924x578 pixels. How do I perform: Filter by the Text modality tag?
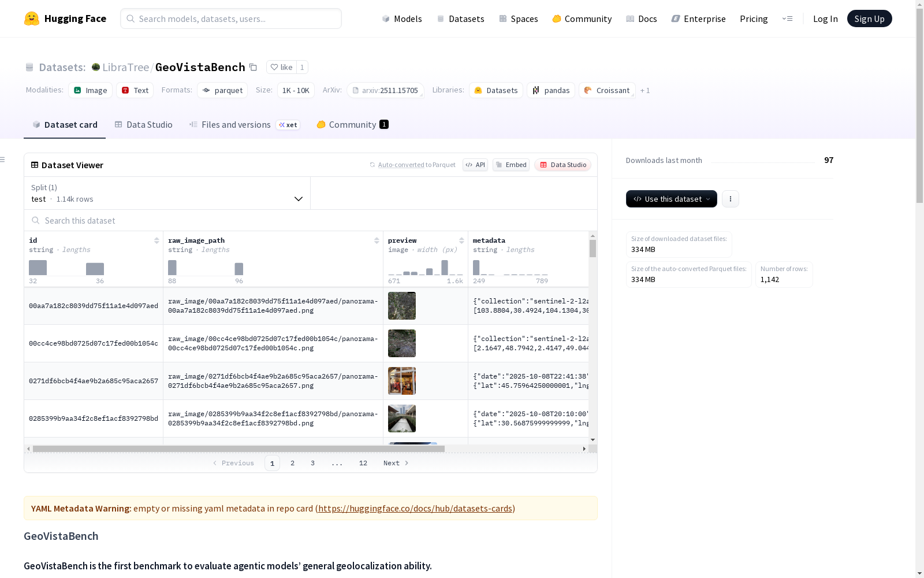pyautogui.click(x=135, y=90)
